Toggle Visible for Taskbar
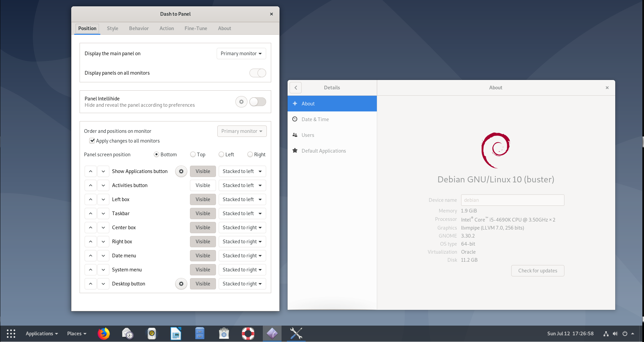Screen dimensions: 644x342 pos(203,213)
